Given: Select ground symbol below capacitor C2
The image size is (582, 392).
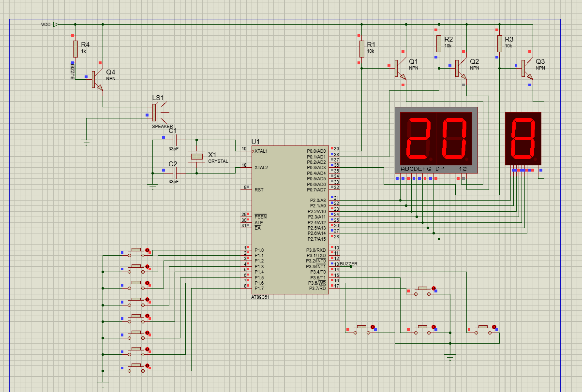Looking at the screenshot, I should pos(153,186).
